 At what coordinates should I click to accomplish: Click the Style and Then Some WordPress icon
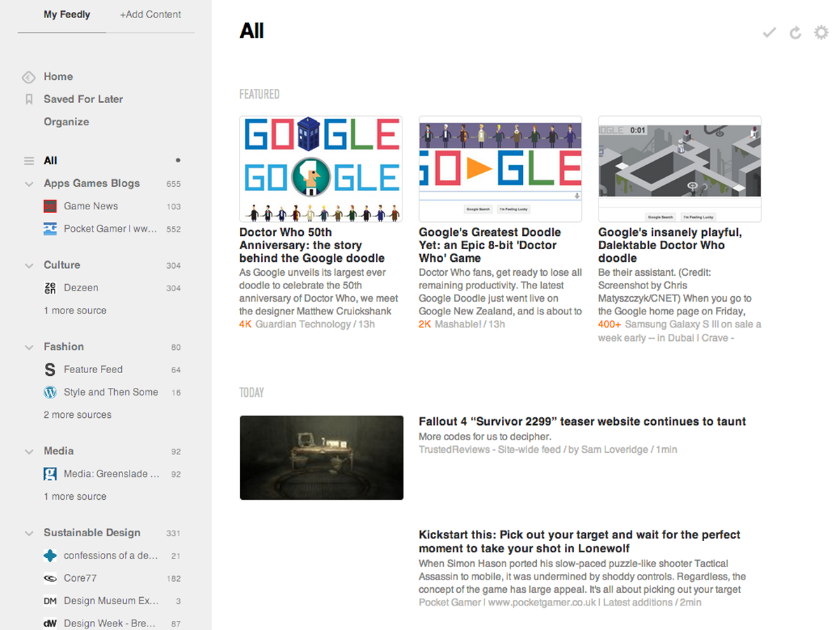coord(50,392)
